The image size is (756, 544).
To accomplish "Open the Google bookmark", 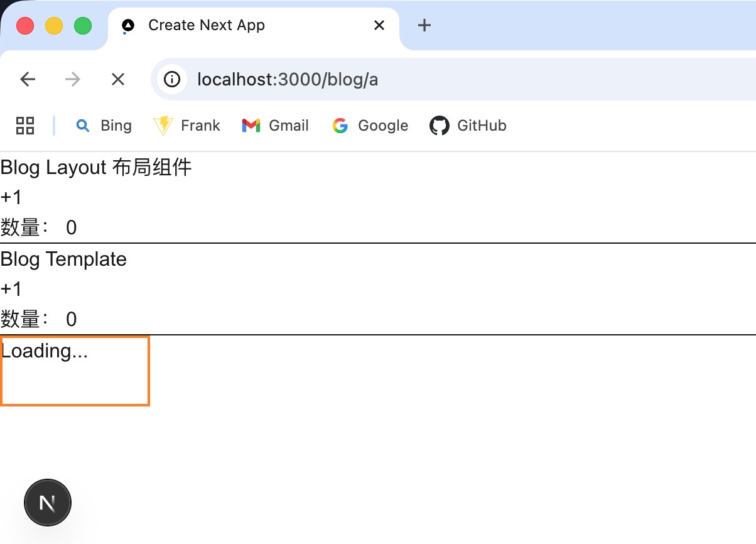I will click(370, 125).
